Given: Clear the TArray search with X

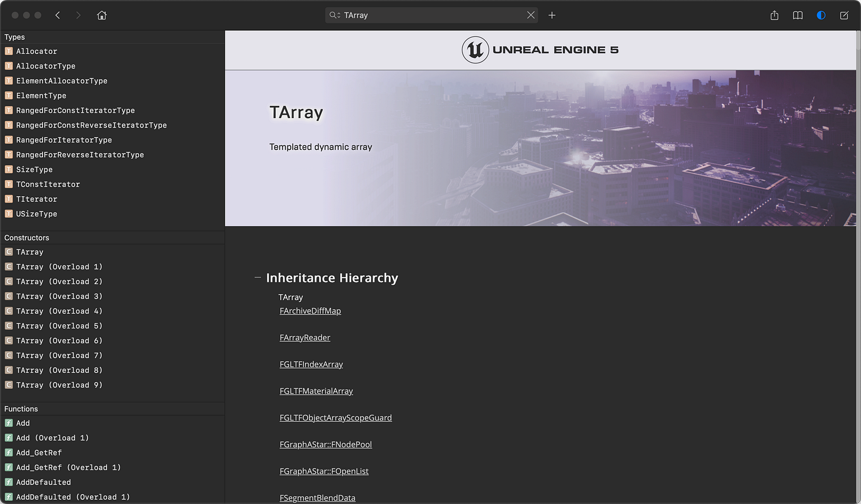Looking at the screenshot, I should [x=531, y=15].
